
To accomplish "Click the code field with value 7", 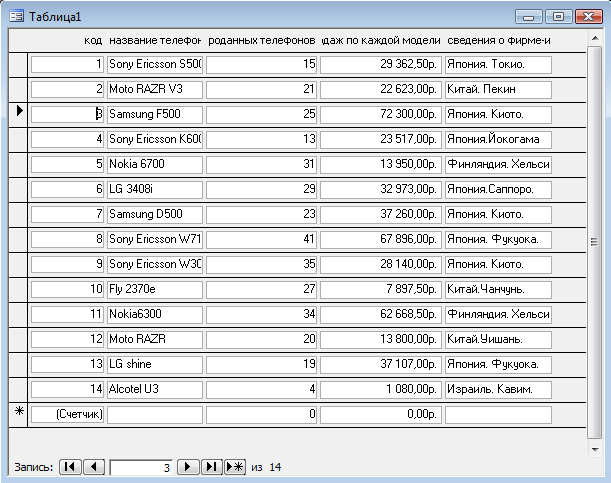I will [67, 215].
